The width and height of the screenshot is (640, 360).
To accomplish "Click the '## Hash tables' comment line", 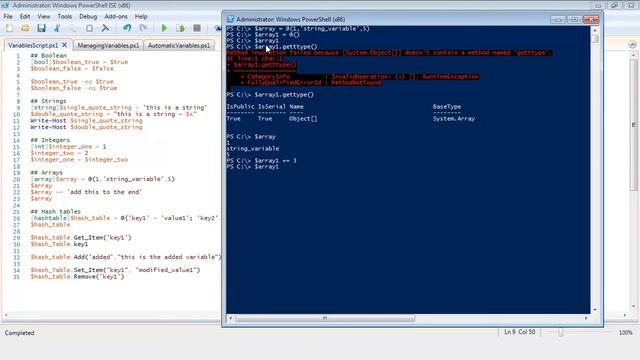I will click(56, 211).
